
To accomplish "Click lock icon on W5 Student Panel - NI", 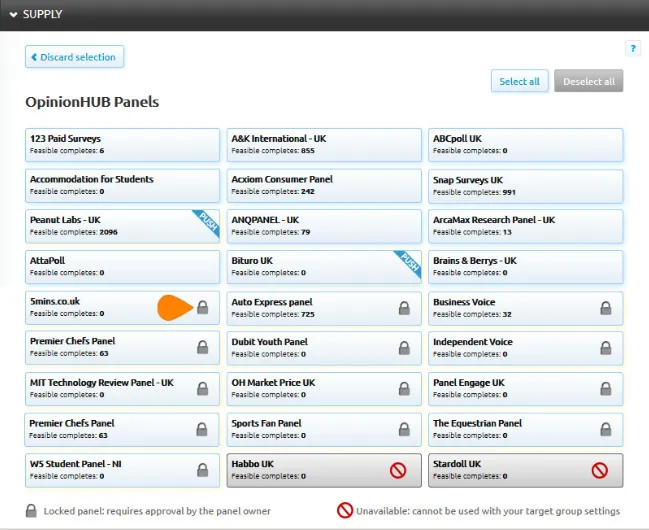I will (x=202, y=470).
